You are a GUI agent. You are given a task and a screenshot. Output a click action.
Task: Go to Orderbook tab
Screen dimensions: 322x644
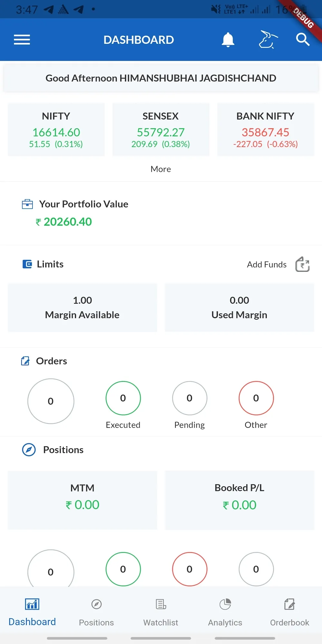289,612
